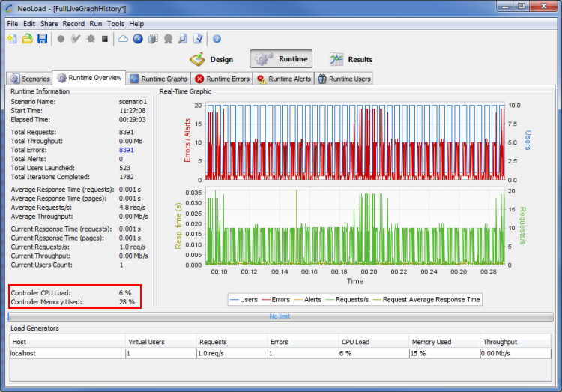Viewport: 562px width, 392px height.
Task: Open the Record menu
Action: (73, 24)
